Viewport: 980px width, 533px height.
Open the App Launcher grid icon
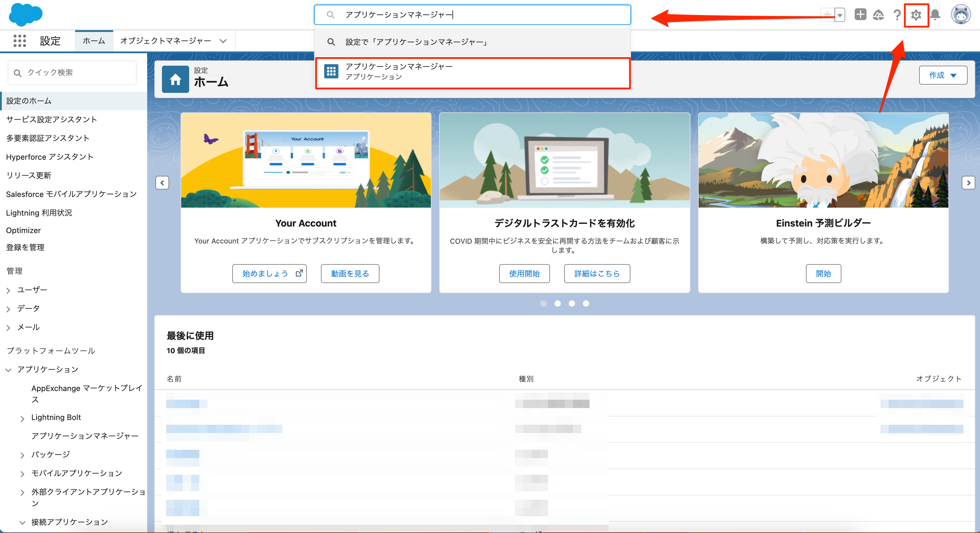20,41
